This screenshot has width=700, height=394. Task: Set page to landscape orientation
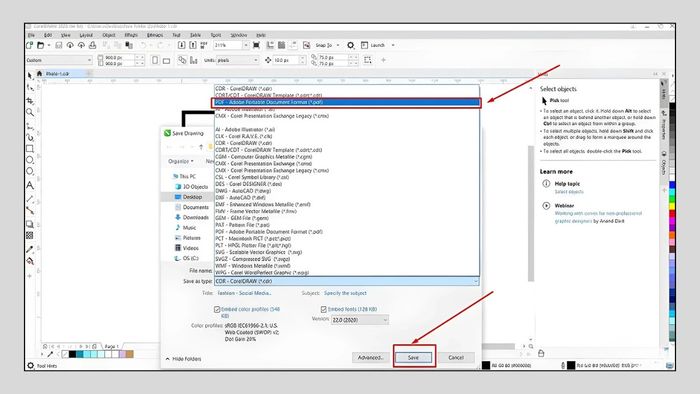[x=167, y=61]
